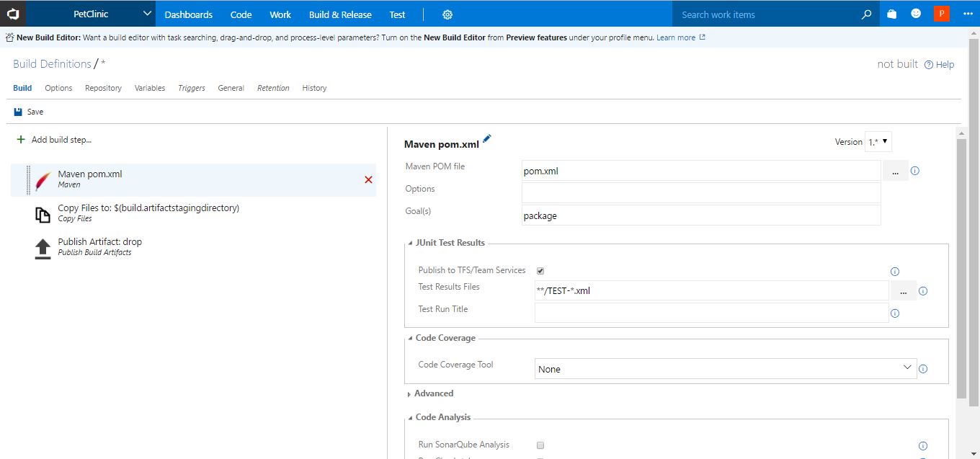Switch to the Triggers tab
Image resolution: width=980 pixels, height=459 pixels.
click(x=192, y=88)
